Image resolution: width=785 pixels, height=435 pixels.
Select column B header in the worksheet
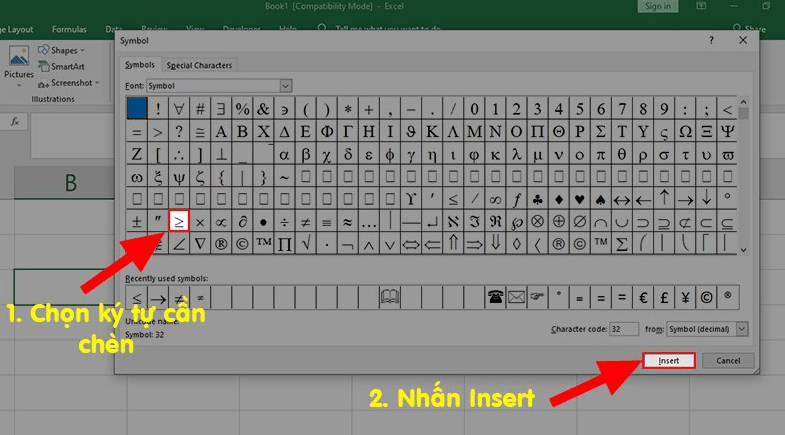[70, 183]
